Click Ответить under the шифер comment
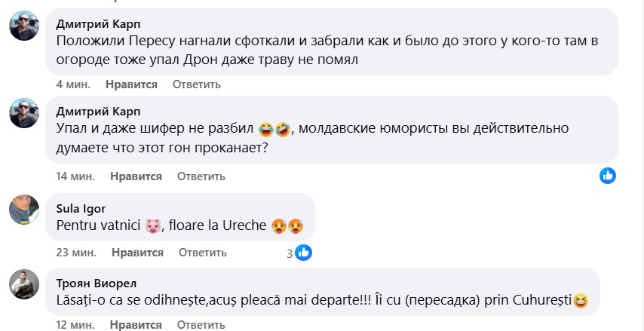 click(201, 176)
